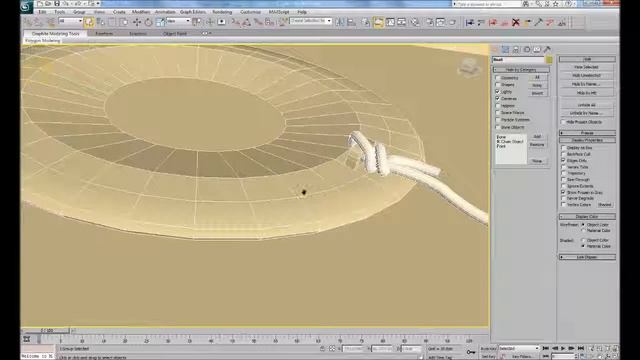Open the Rendering menu
This screenshot has height=360, width=640.
(x=222, y=12)
